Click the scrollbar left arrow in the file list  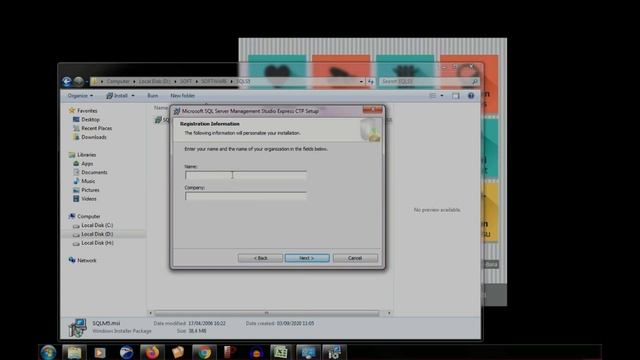pyautogui.click(x=150, y=313)
